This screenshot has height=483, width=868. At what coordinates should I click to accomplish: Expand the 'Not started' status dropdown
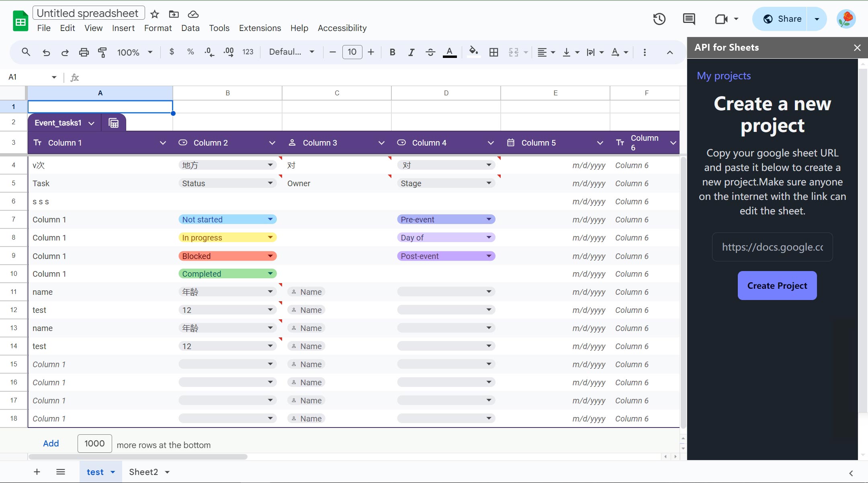click(x=270, y=219)
